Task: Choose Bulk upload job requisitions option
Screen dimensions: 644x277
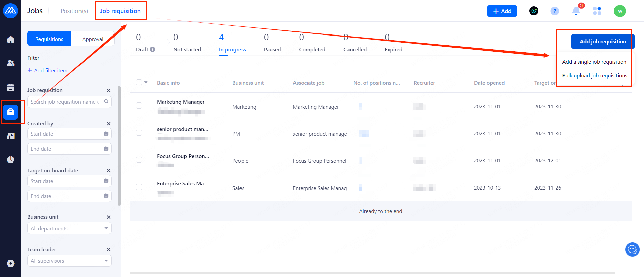Action: coord(594,76)
